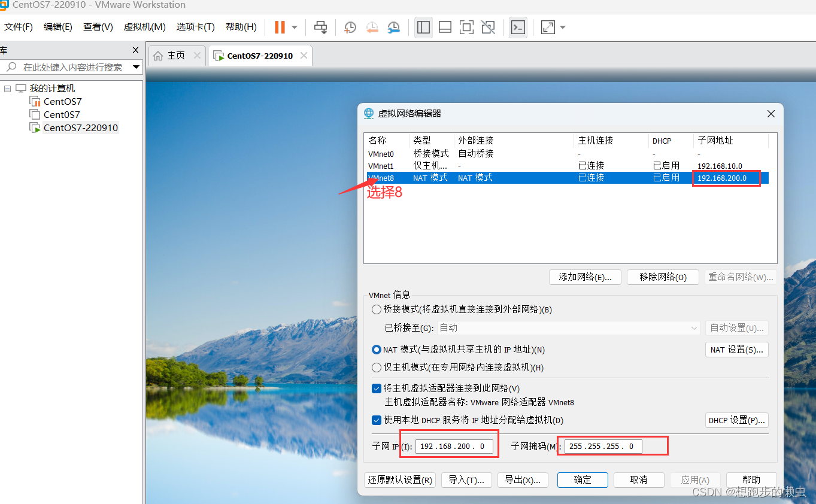Open the 选项卡(T) menu
The width and height of the screenshot is (816, 504).
[x=195, y=27]
